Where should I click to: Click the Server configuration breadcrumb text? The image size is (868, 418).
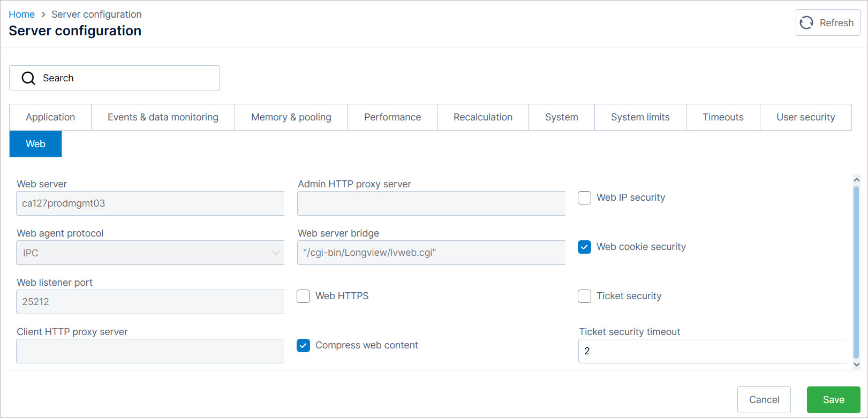tap(96, 14)
